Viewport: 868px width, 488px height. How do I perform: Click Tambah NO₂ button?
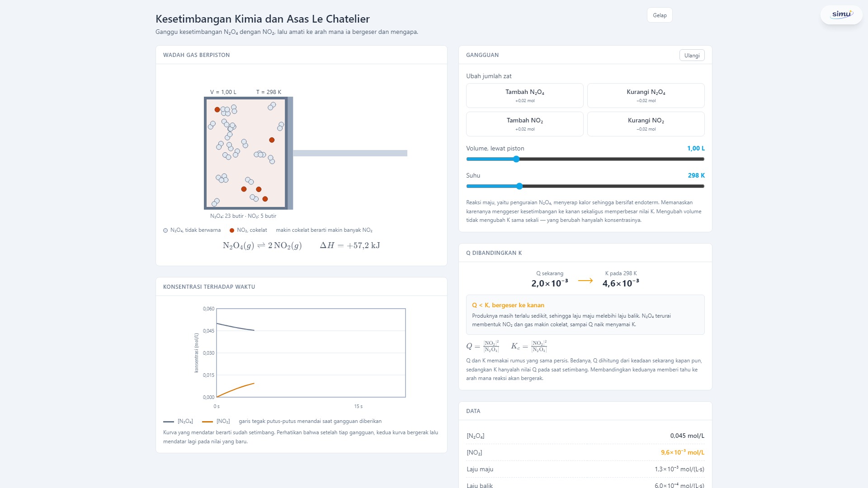click(525, 124)
